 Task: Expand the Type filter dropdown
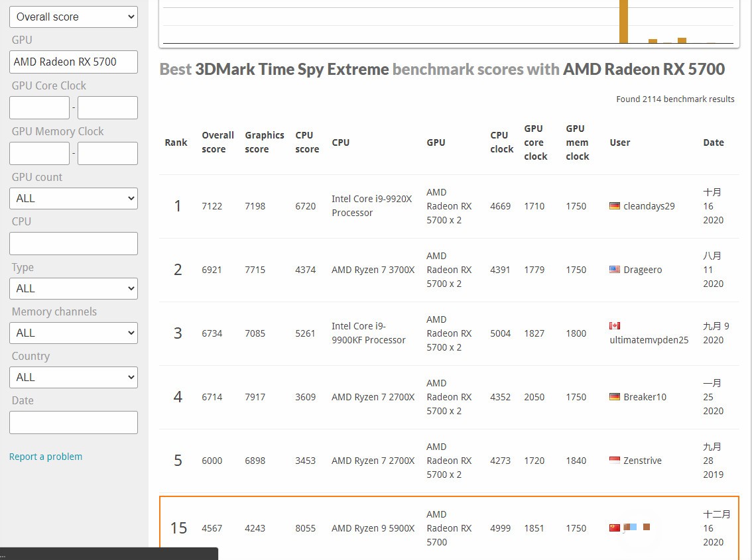74,289
